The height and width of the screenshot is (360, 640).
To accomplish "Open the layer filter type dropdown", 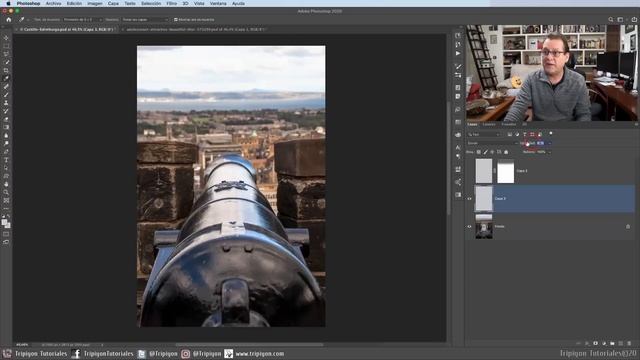I will click(x=484, y=134).
